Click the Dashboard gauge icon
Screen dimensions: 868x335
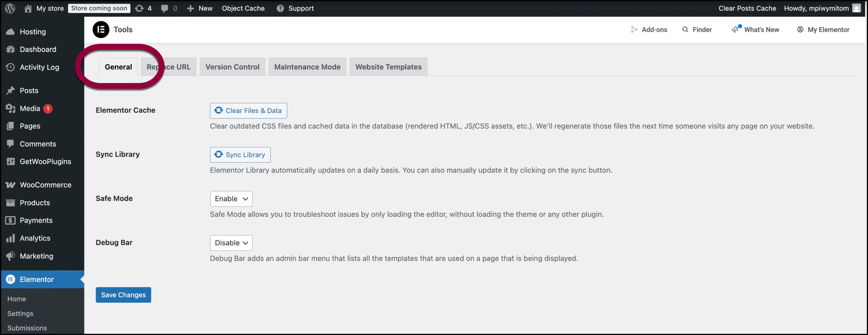[11, 49]
